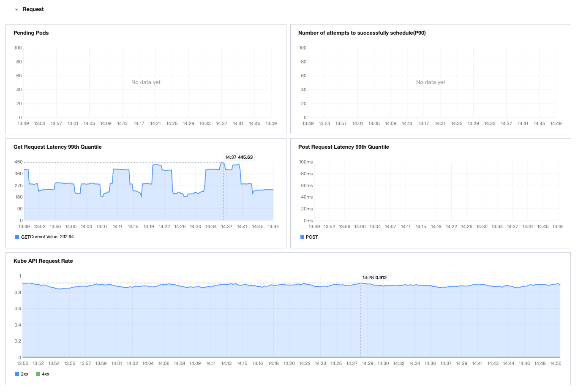Click the 14:50 x-axis label in Kube API chart

(x=556, y=363)
